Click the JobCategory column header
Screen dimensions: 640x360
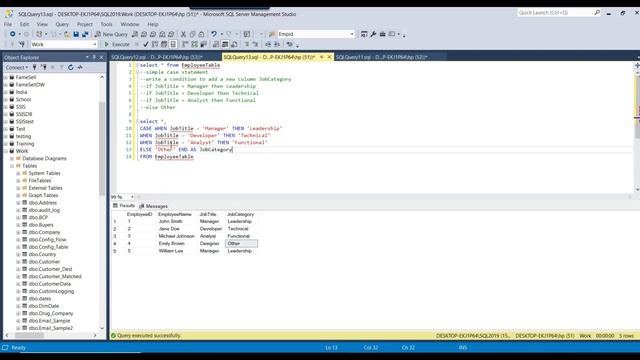point(240,214)
